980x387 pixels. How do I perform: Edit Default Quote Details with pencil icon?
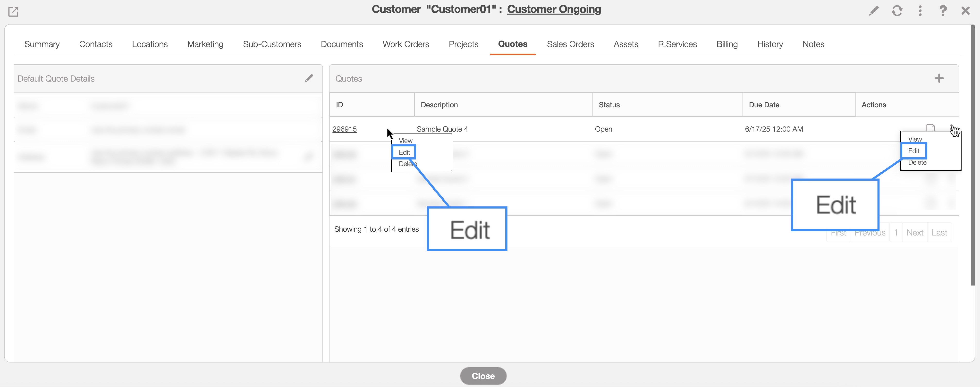tap(309, 78)
